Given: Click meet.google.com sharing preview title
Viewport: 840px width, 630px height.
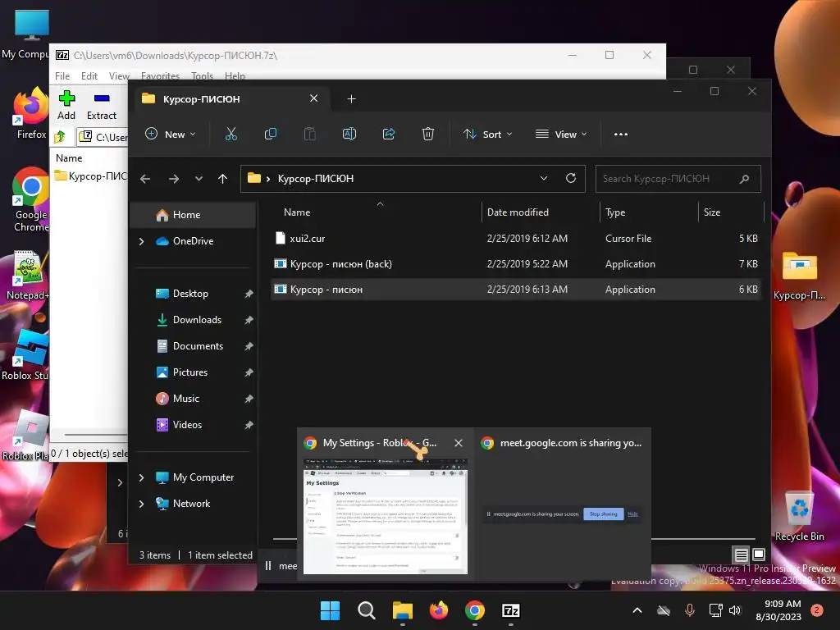Looking at the screenshot, I should 571,443.
